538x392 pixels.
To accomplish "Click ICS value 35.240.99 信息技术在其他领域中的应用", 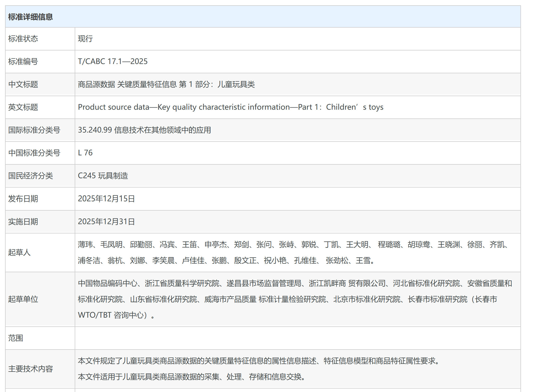I will coord(144,130).
